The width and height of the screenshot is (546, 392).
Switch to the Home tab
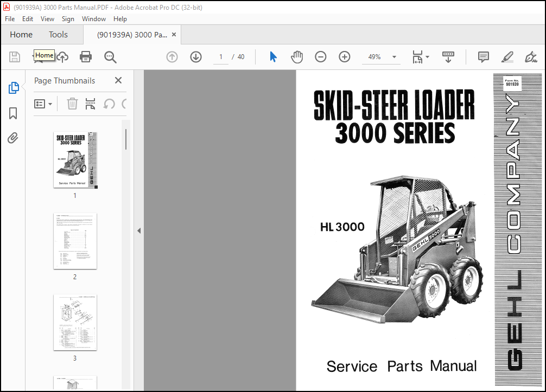tap(21, 35)
